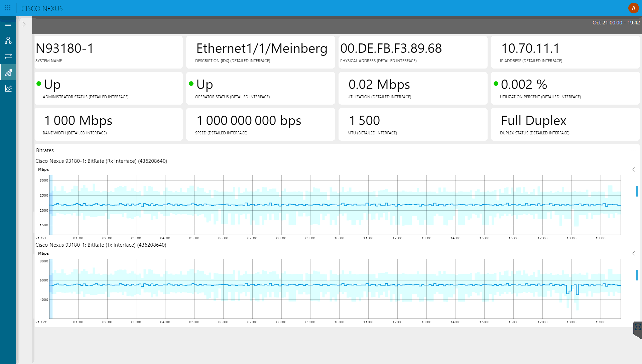The width and height of the screenshot is (642, 364).
Task: Click the 0.002 % utilization percent
Action: click(524, 85)
